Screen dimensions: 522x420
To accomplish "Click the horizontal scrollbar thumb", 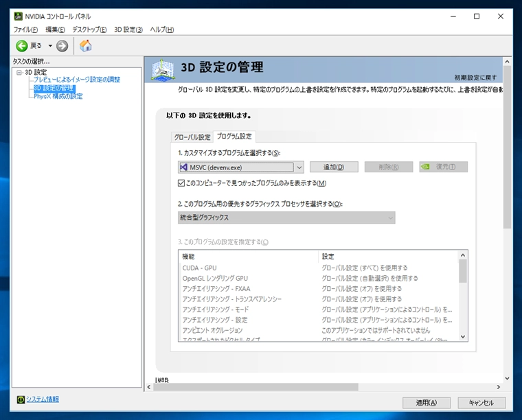I will [x=256, y=387].
